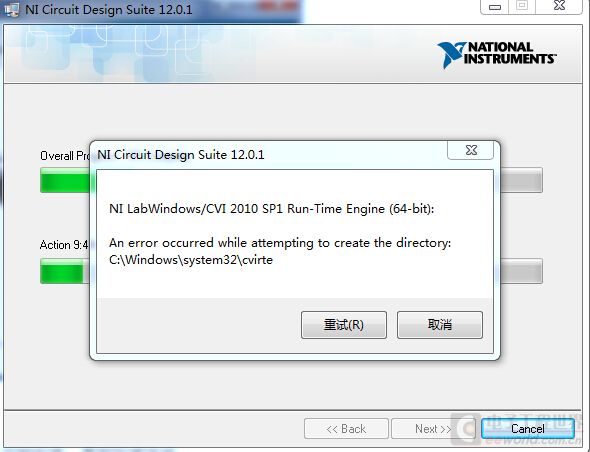Screen dimensions: 590x452
Task: Click the NI LabWindows/CVI 2010 SP1 Run-Time Engine text
Action: (271, 208)
